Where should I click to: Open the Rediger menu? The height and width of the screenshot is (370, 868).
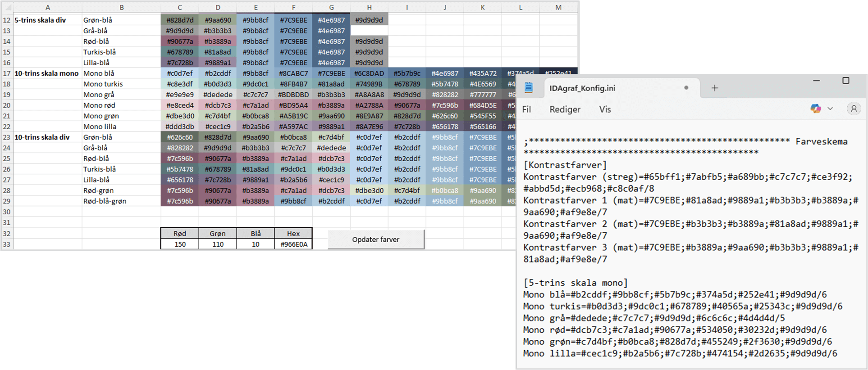(x=565, y=109)
